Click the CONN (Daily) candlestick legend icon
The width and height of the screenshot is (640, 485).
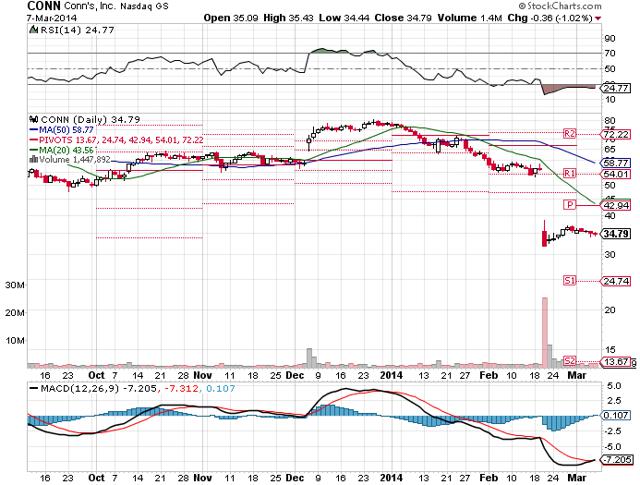pyautogui.click(x=34, y=119)
